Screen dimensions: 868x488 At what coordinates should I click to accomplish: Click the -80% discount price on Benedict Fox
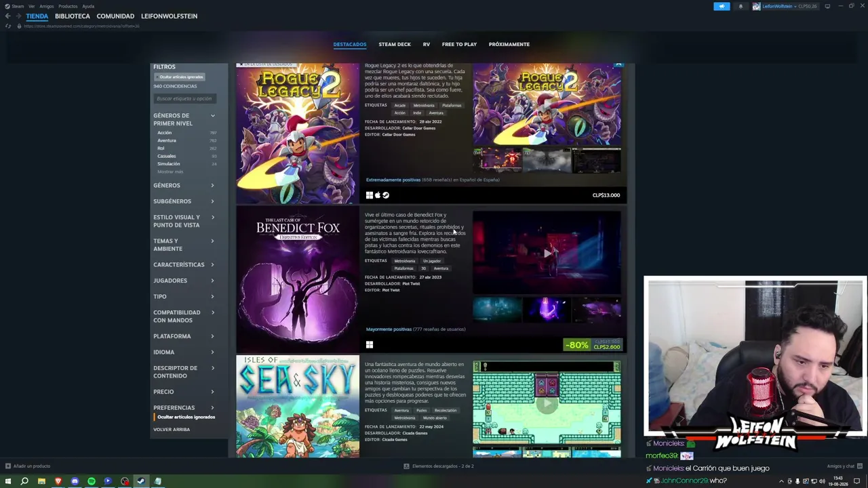593,345
